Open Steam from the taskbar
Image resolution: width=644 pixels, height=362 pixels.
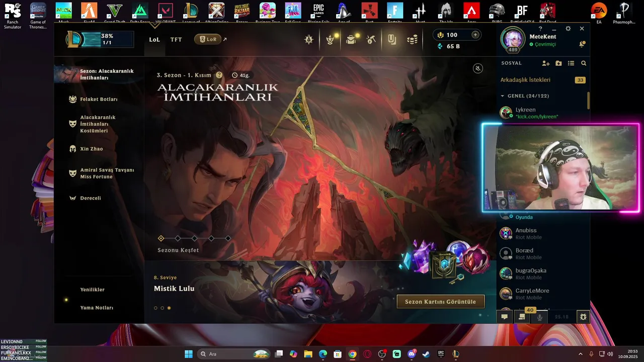[x=426, y=354]
